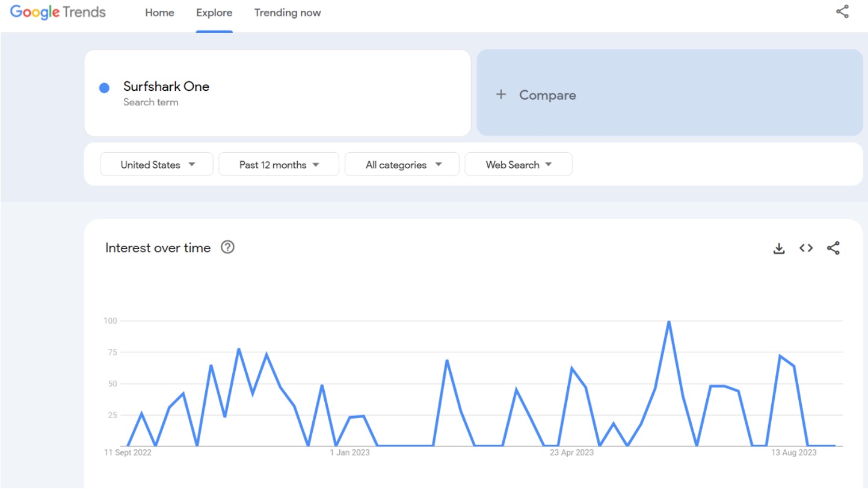Edit the Surfshark One search term field
The height and width of the screenshot is (489, 868).
[x=277, y=93]
